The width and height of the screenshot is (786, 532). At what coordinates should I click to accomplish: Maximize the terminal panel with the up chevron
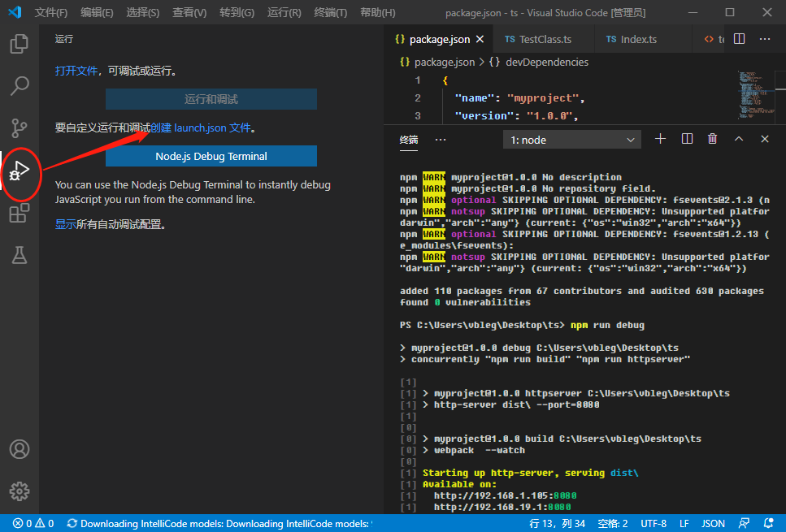coord(738,139)
